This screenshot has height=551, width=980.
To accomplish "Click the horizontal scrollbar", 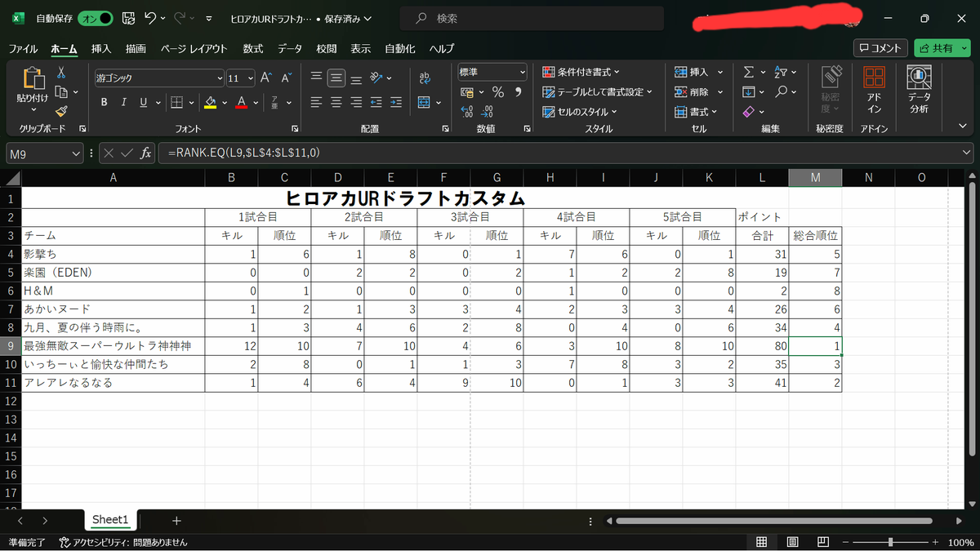I will click(x=775, y=521).
